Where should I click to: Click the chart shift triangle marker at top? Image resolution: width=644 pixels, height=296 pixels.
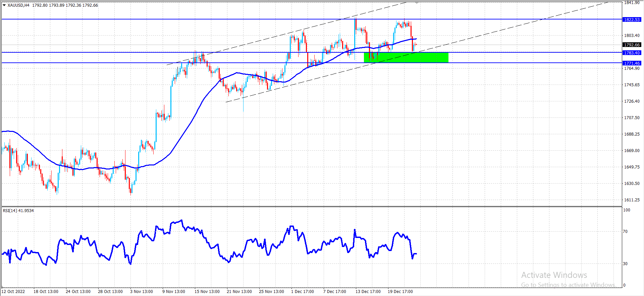click(417, 3)
